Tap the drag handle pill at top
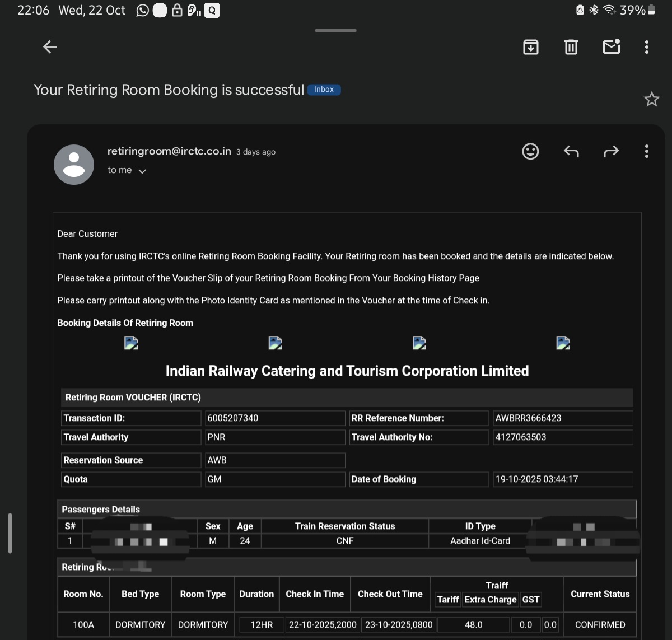Screen dimensions: 672x640 (335, 30)
